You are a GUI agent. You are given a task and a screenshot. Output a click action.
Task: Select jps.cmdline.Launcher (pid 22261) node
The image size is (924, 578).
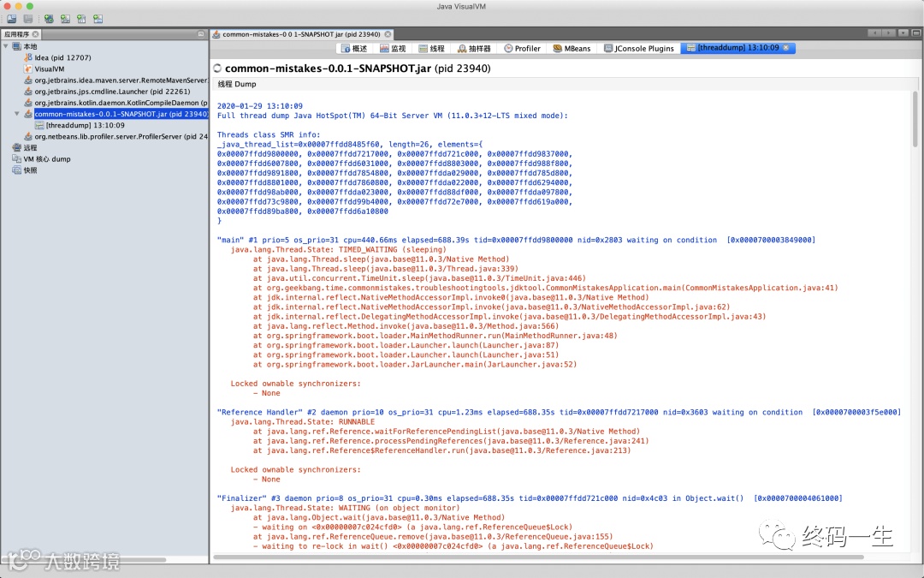point(112,91)
